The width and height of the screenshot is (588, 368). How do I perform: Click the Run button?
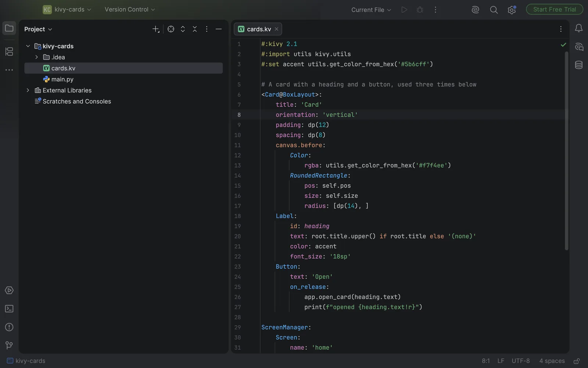tap(404, 10)
